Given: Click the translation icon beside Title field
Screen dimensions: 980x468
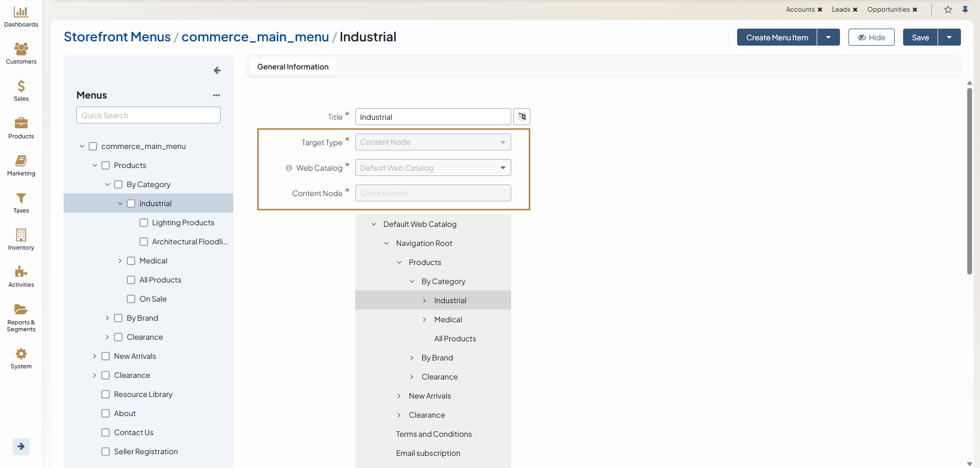Looking at the screenshot, I should tap(522, 117).
